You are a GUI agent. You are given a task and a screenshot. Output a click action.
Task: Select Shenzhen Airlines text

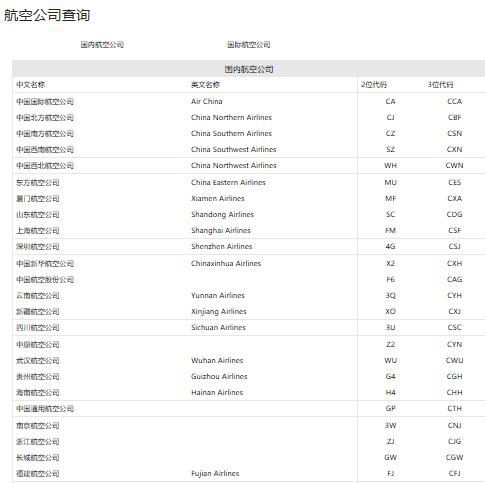coord(222,246)
